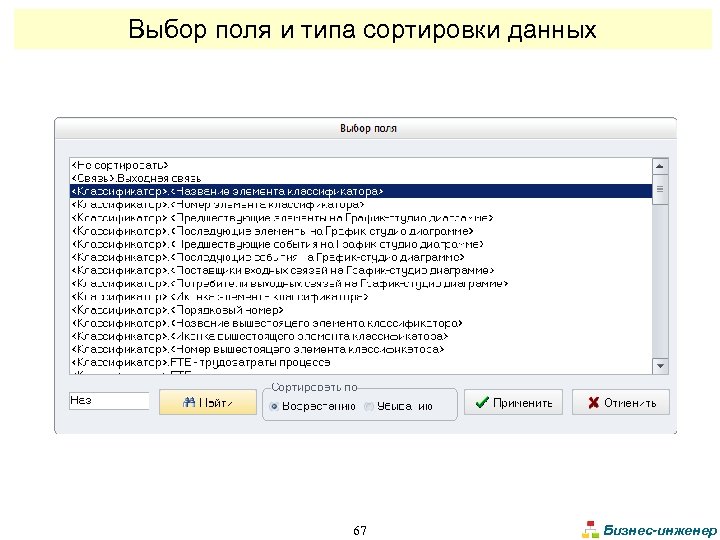Select Иконка элемента классификатора row

tap(361, 297)
